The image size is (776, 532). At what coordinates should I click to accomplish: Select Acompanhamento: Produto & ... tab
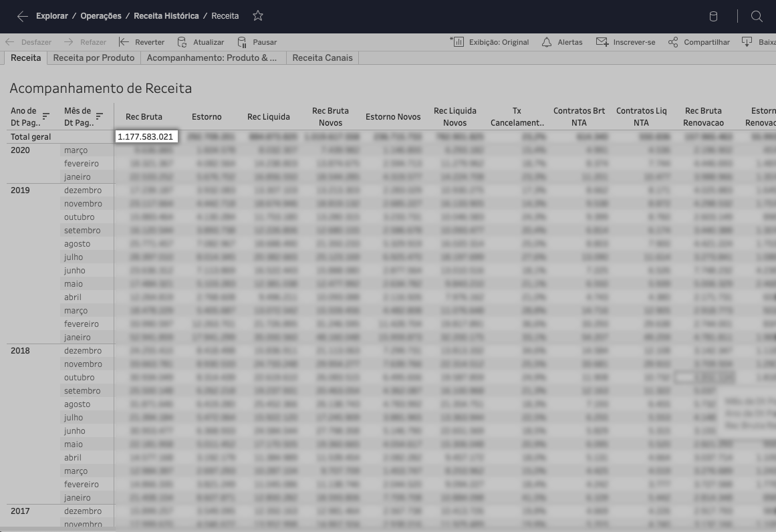(212, 58)
